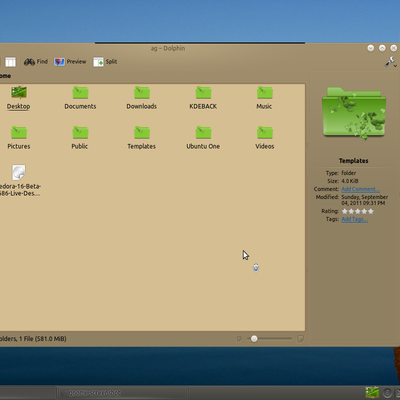Select the gnome-screenshot taskbar entry
The image size is (400, 400).
tap(123, 393)
